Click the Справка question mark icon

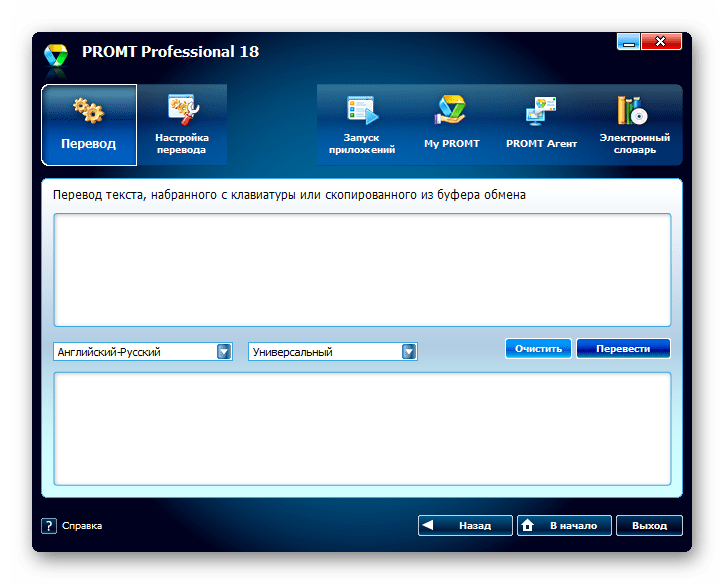(x=48, y=525)
